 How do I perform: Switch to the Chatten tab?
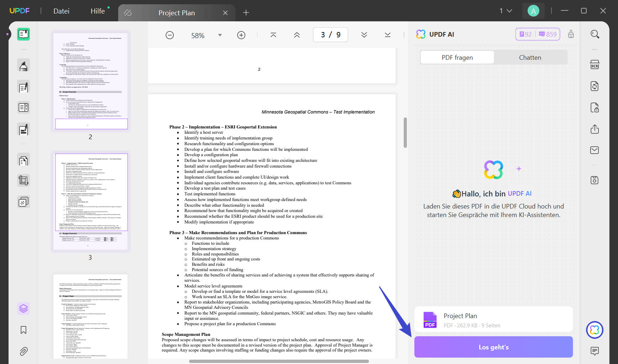pyautogui.click(x=530, y=57)
